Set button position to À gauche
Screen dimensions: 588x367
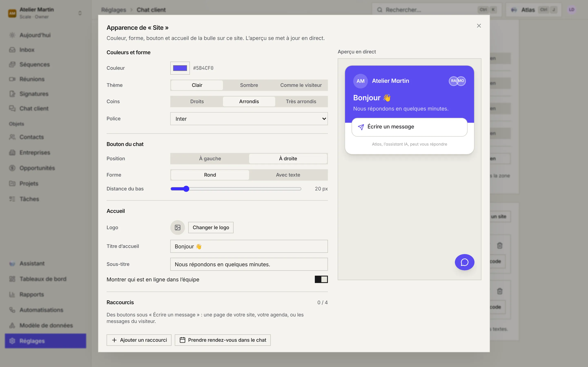pyautogui.click(x=210, y=158)
